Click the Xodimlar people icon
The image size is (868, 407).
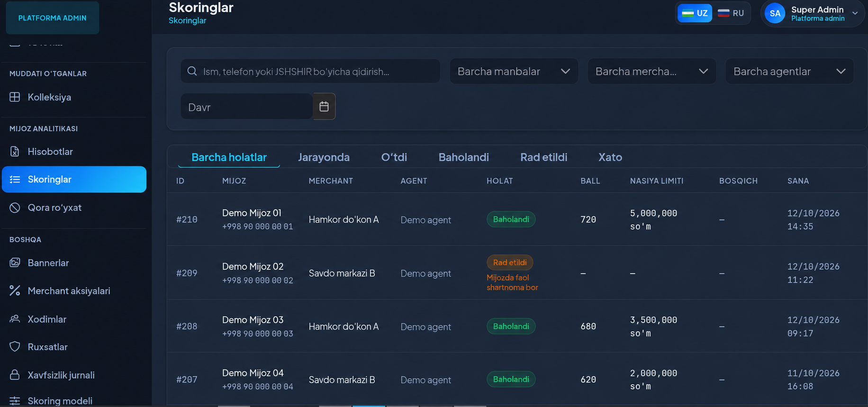pyautogui.click(x=15, y=319)
